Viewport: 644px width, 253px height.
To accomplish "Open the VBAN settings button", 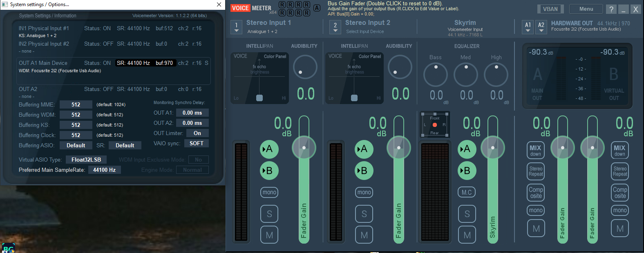I will (550, 9).
